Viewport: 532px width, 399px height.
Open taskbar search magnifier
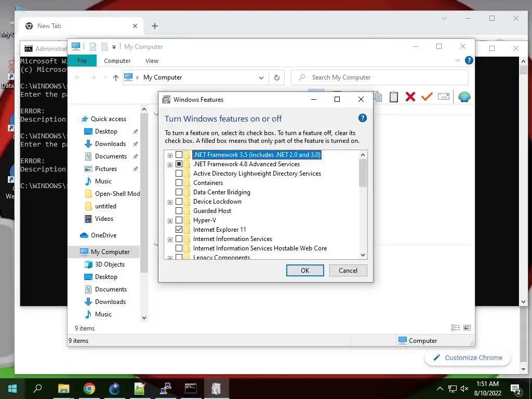tap(37, 389)
